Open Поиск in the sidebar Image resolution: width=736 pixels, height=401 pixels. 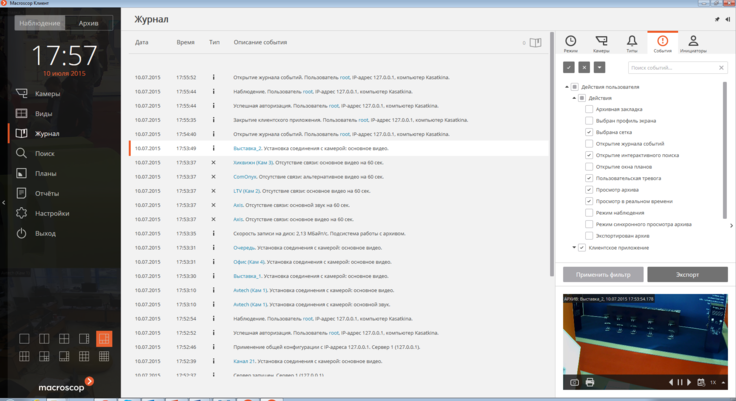[x=35, y=154]
